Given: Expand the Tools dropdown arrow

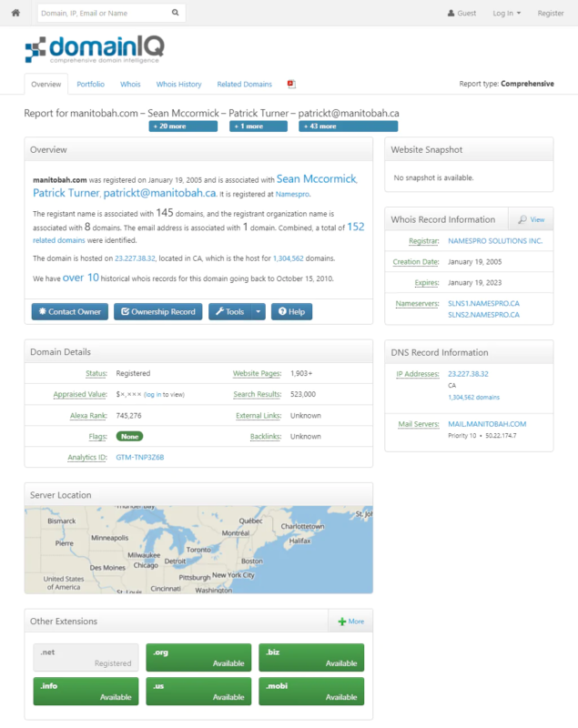Looking at the screenshot, I should [x=259, y=311].
